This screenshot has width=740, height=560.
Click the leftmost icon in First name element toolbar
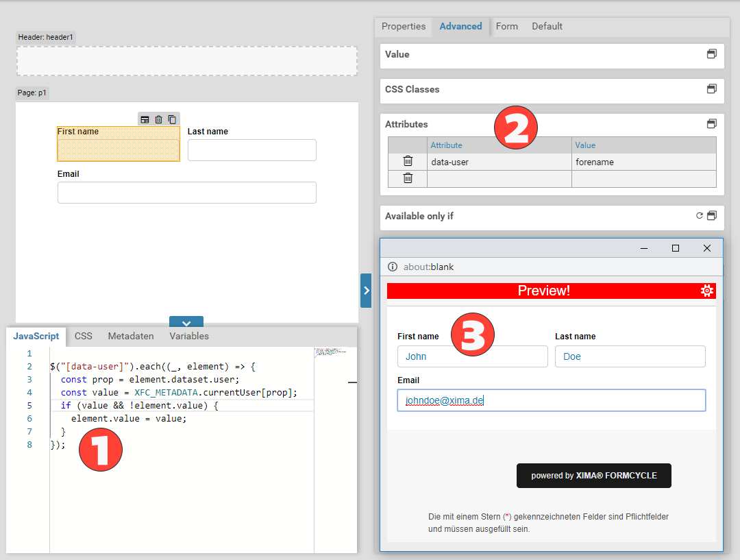[x=145, y=119]
